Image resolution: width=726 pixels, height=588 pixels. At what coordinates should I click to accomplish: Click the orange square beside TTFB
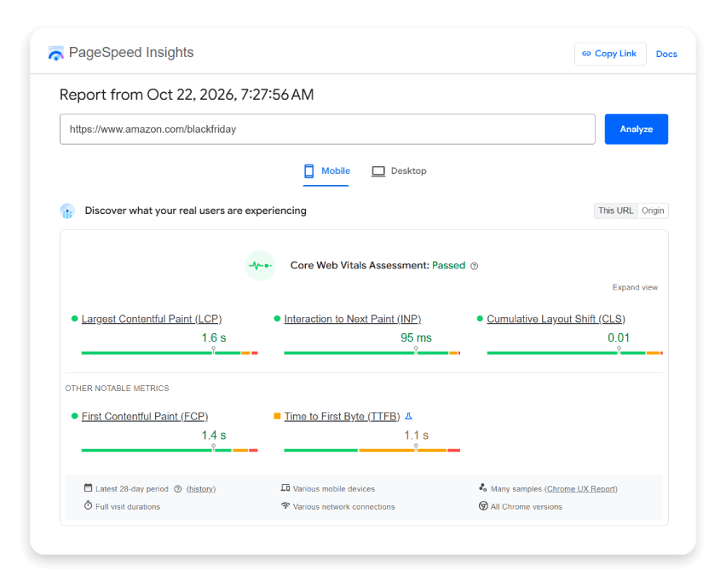point(277,416)
